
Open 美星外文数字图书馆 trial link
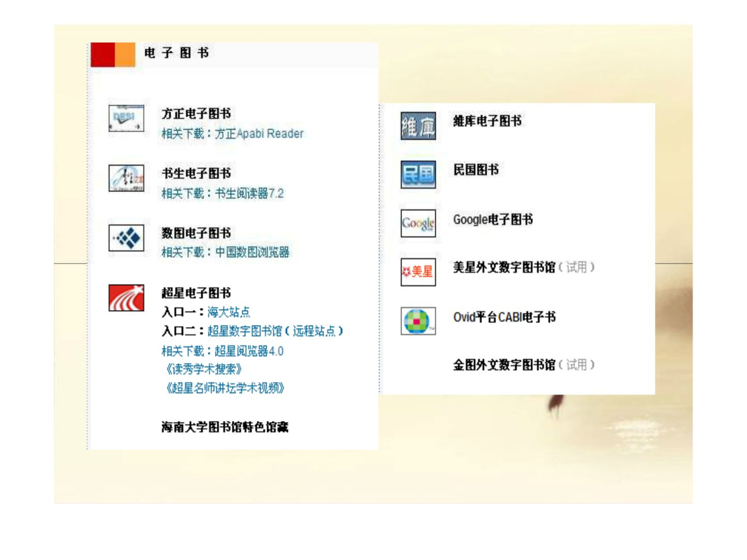pyautogui.click(x=524, y=267)
